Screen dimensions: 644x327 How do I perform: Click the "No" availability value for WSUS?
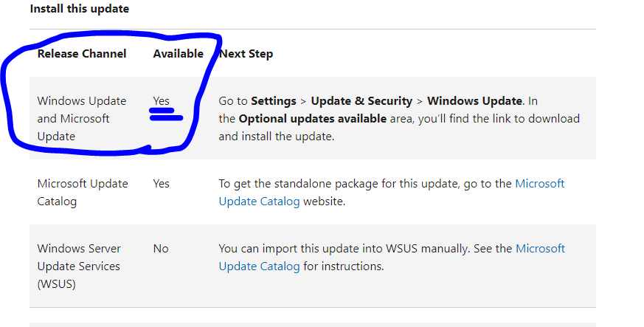161,249
